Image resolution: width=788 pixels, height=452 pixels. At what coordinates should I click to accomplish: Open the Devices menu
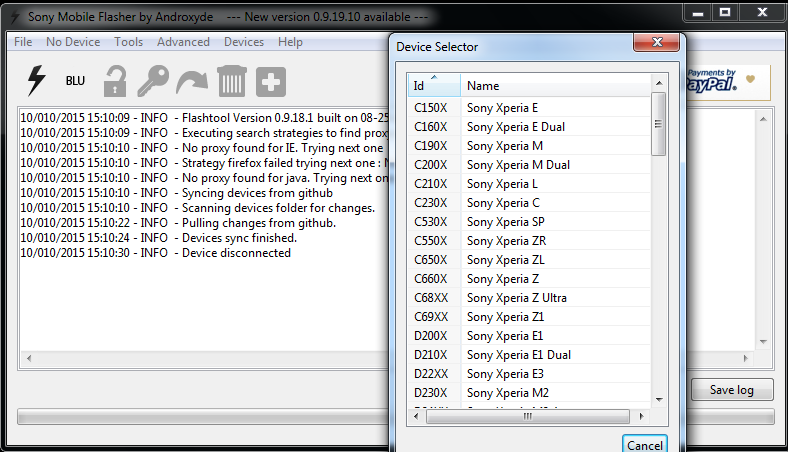click(244, 42)
